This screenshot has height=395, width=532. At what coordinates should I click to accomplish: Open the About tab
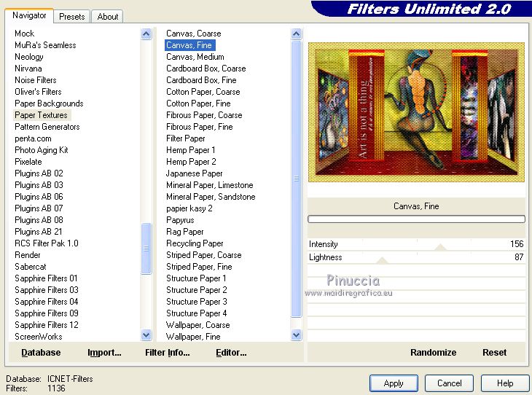coord(108,16)
